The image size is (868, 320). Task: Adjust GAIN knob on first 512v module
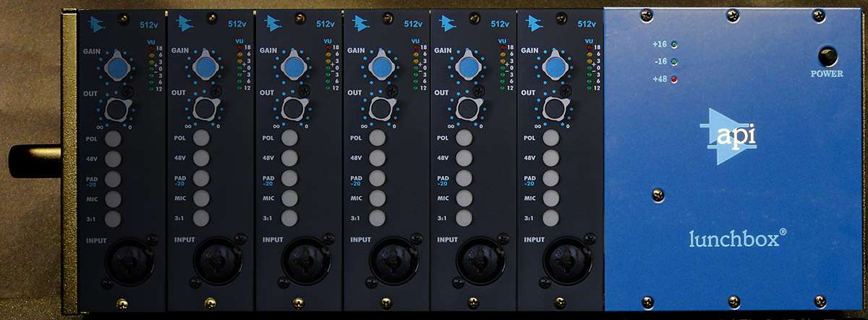(x=116, y=67)
